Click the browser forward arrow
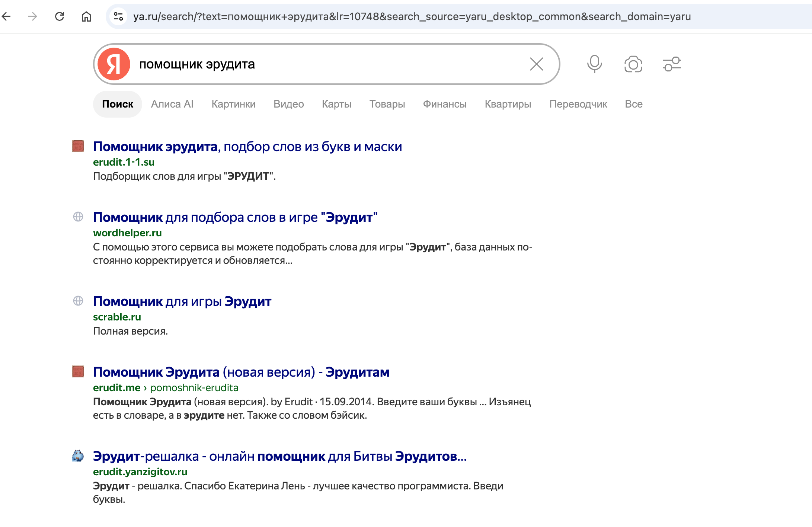Screen dimensions: 812x527 click(33, 16)
